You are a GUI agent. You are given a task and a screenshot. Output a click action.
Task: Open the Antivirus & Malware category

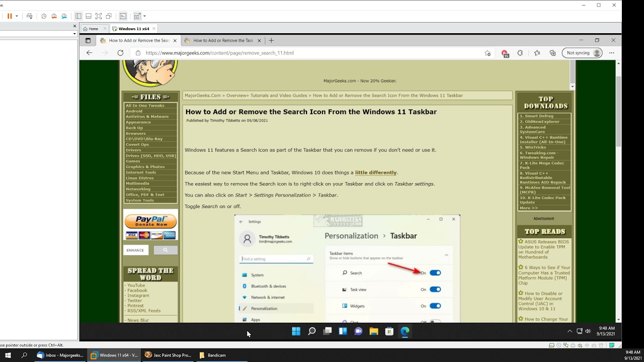click(147, 117)
